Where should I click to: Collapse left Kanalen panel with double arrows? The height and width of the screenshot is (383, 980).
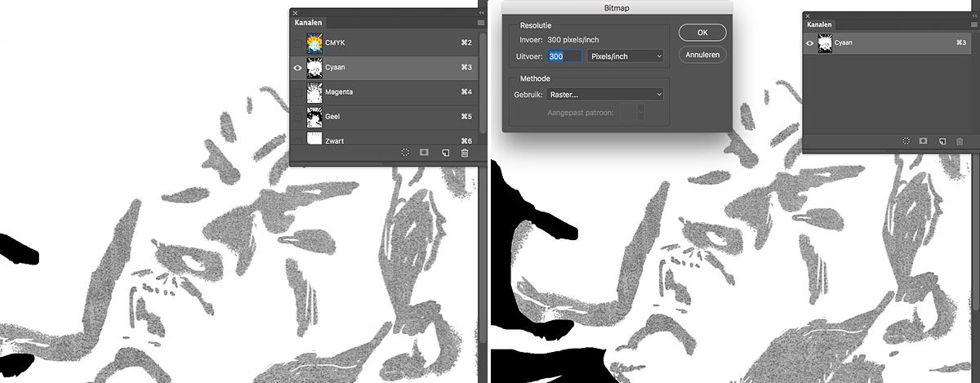(480, 12)
